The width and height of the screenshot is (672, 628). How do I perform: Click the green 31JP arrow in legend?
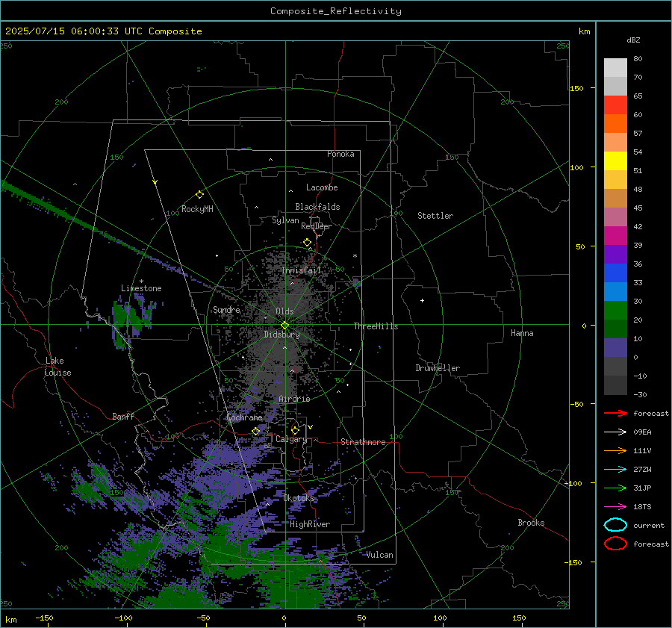coord(615,488)
